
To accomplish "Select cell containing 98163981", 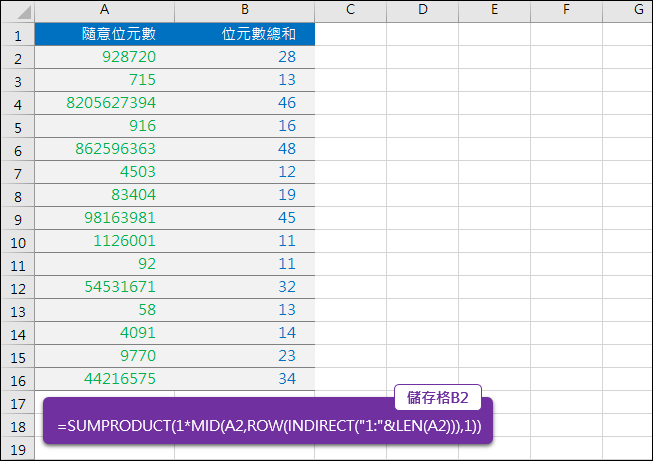I will coord(105,218).
